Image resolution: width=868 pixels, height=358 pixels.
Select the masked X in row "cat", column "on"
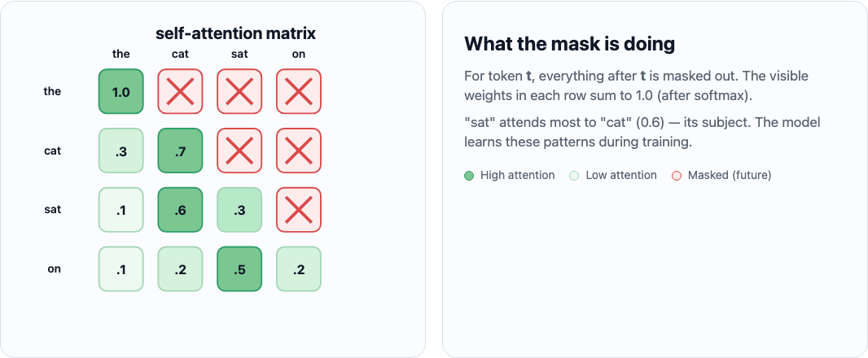[x=299, y=151]
